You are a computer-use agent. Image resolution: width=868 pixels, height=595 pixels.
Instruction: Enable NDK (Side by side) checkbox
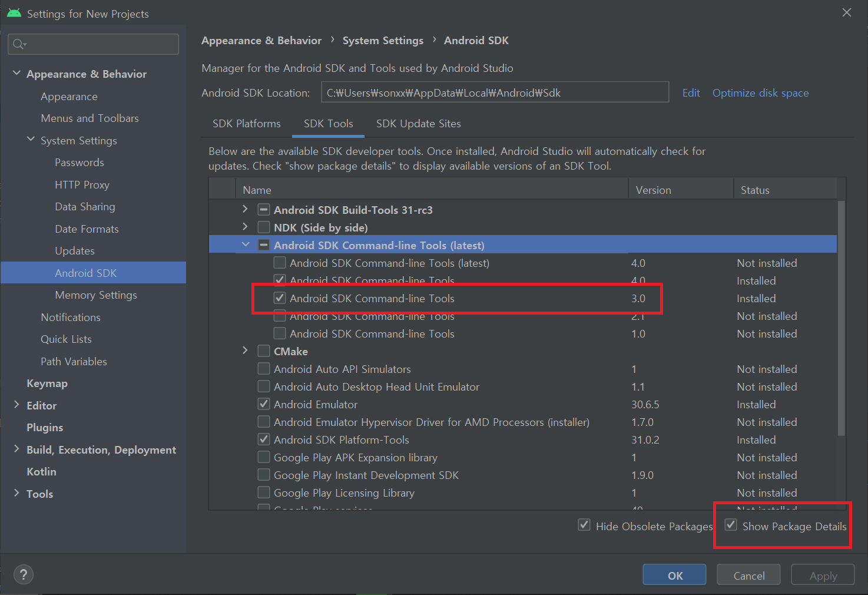pos(264,227)
